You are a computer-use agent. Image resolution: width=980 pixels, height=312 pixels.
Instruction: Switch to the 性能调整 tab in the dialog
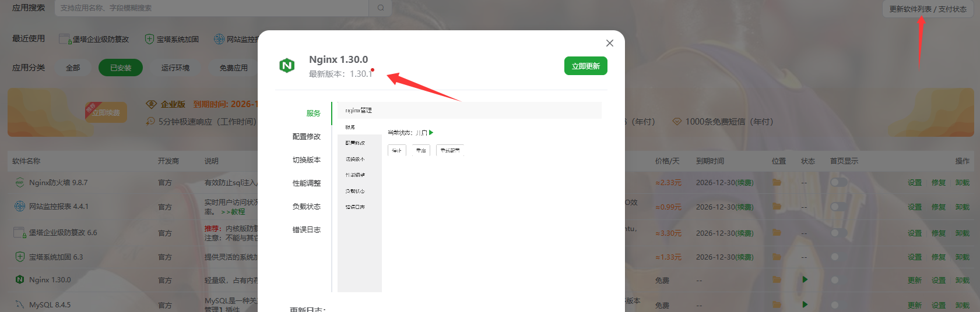click(x=307, y=183)
